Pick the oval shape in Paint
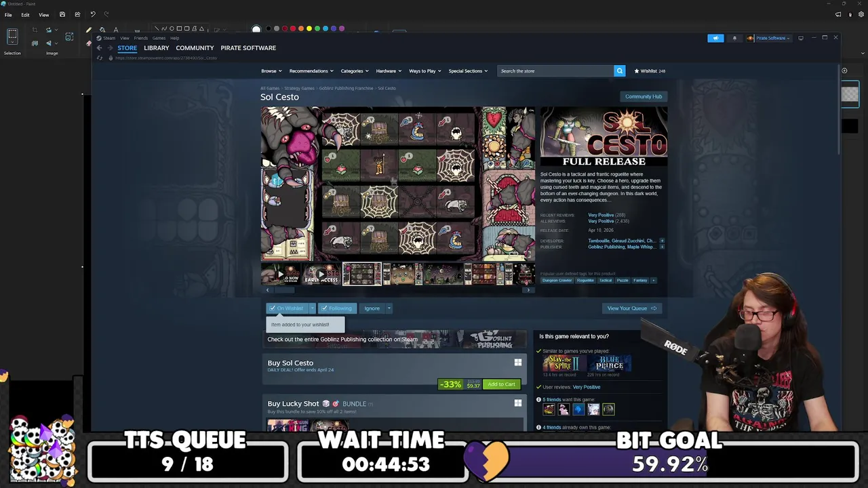The height and width of the screenshot is (488, 868). pyautogui.click(x=172, y=28)
